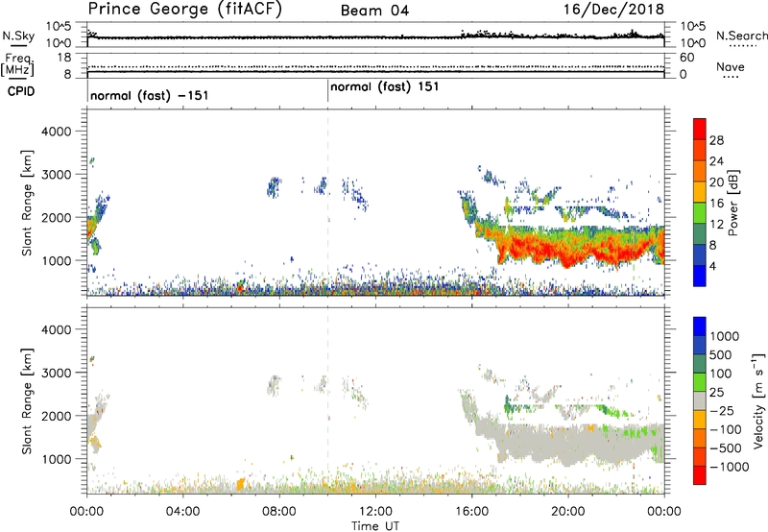Pick the yellow 16–20 dB Power colorbar segment
This screenshot has height=532, width=768.
[700, 192]
